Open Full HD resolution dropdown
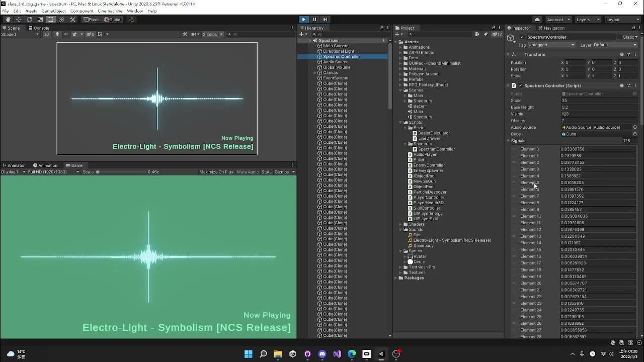644x362 pixels. pyautogui.click(x=53, y=172)
